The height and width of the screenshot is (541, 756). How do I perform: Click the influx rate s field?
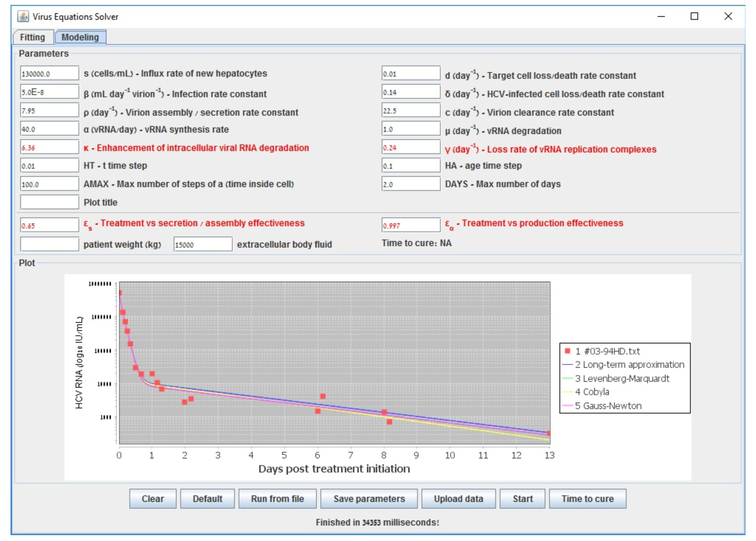tap(49, 73)
